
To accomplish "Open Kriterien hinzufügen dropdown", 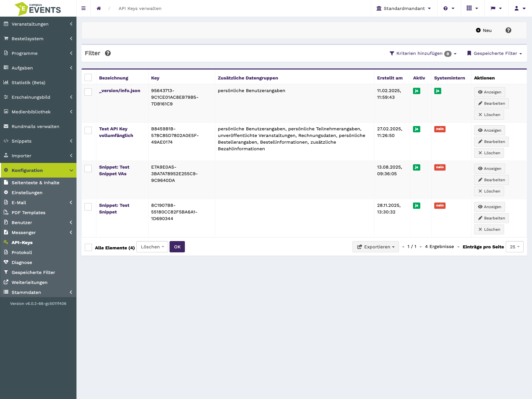I will [x=423, y=54].
